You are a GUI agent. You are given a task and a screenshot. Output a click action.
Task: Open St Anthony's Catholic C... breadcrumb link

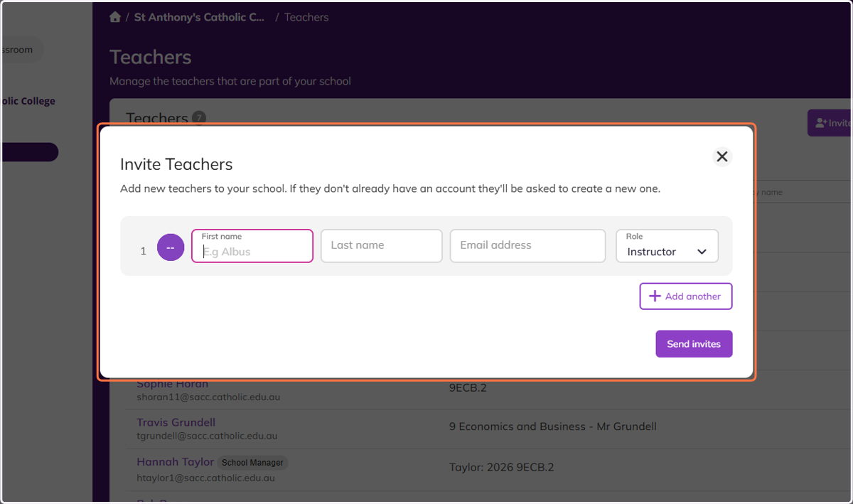coord(199,17)
